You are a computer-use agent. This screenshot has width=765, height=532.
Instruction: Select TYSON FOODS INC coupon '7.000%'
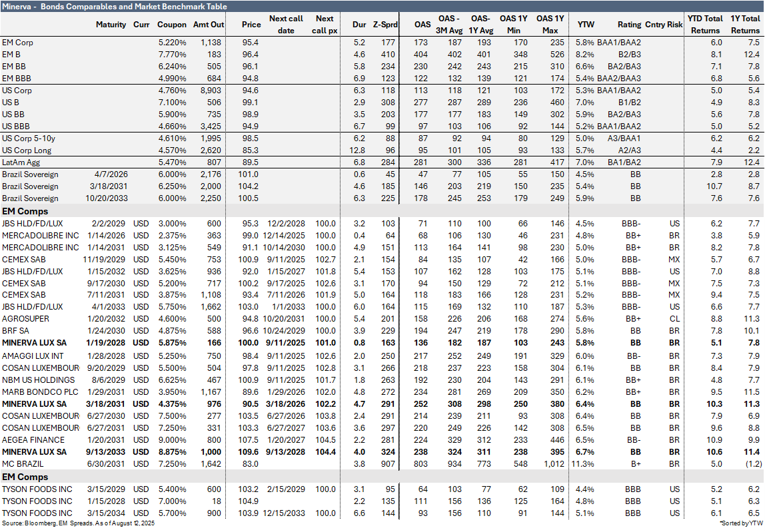point(172,501)
